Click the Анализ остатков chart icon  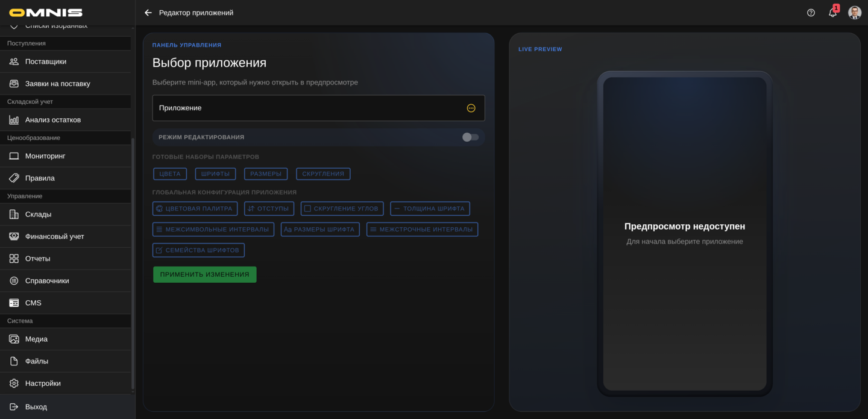14,120
